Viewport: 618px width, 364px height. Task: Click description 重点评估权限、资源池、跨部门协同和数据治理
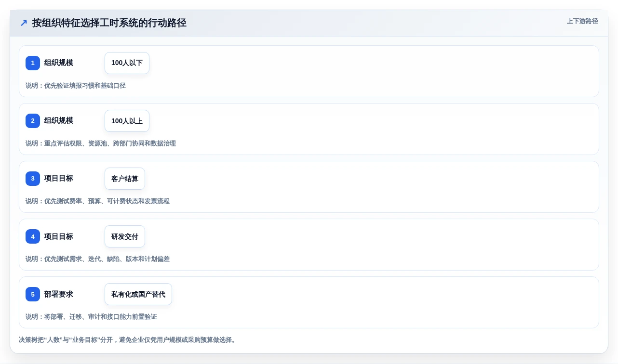point(110,143)
